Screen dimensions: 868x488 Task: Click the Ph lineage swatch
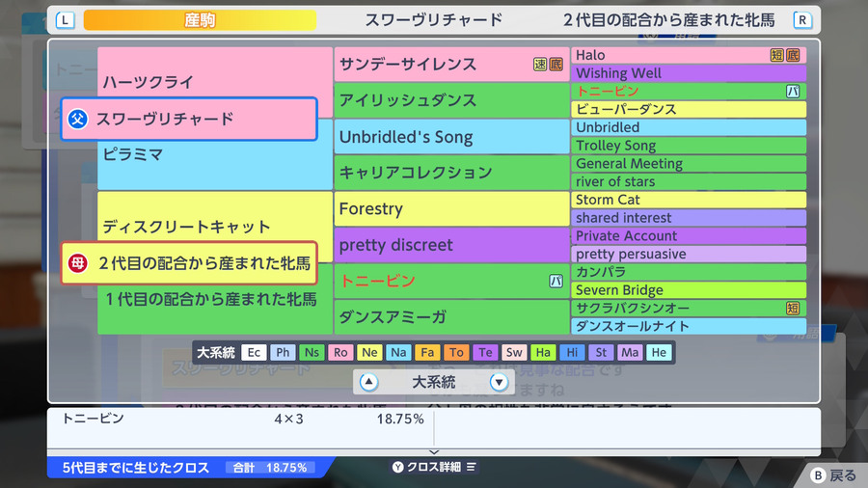(283, 352)
